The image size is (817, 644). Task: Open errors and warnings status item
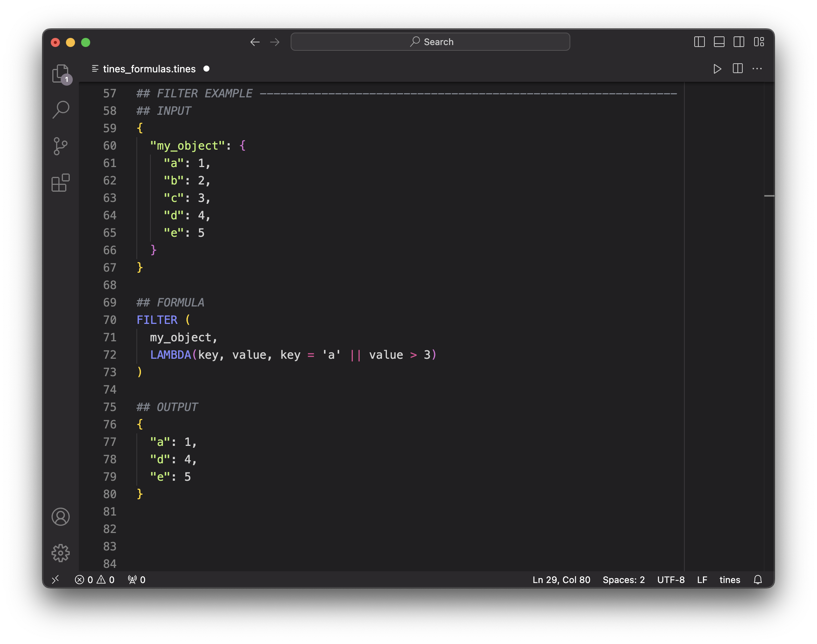coord(95,580)
